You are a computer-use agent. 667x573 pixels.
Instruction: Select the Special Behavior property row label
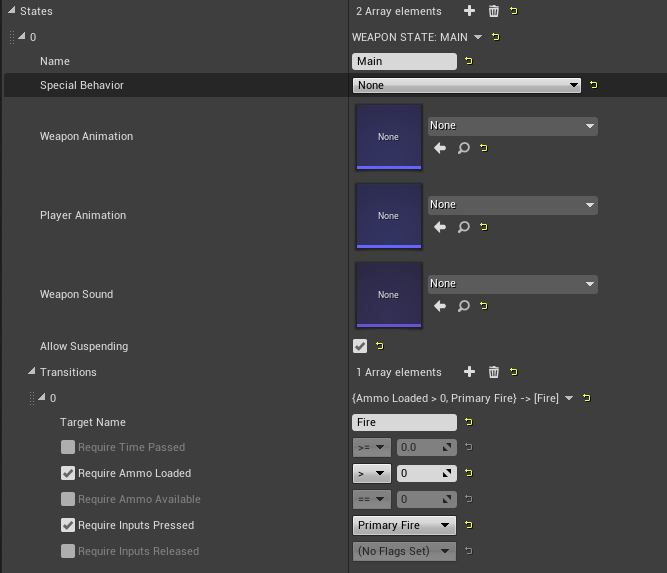point(82,85)
